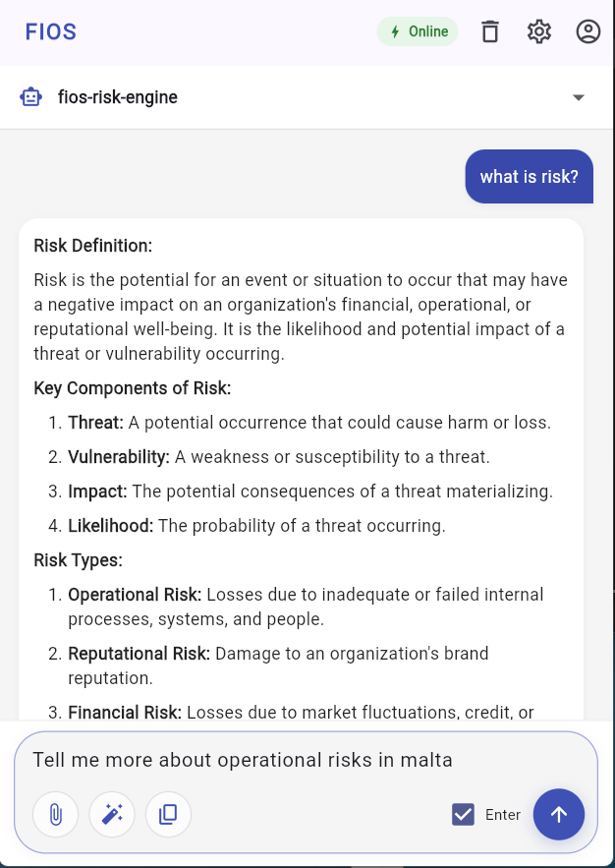Focus the message input text field
This screenshot has width=615, height=868.
295,760
